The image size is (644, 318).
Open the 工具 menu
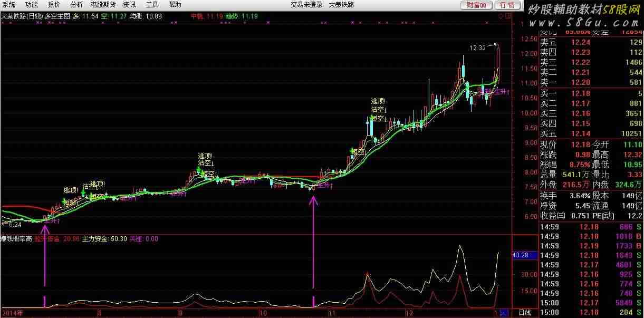point(152,5)
